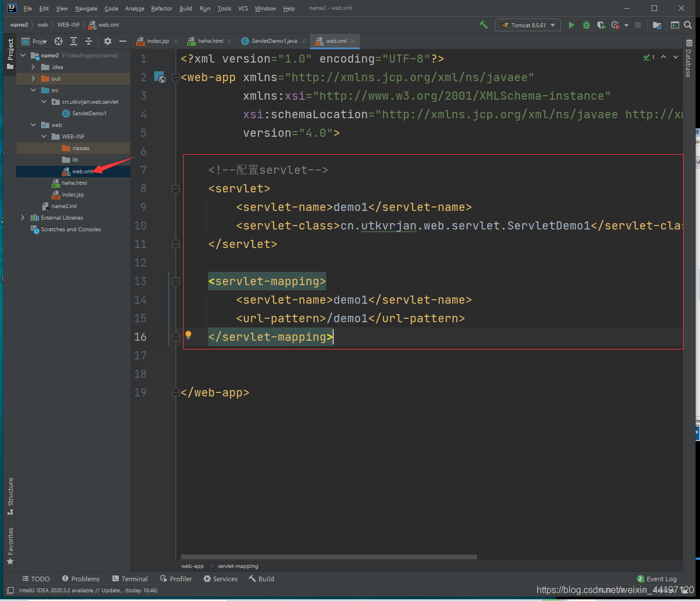Start debugging with the green bug icon

[586, 25]
